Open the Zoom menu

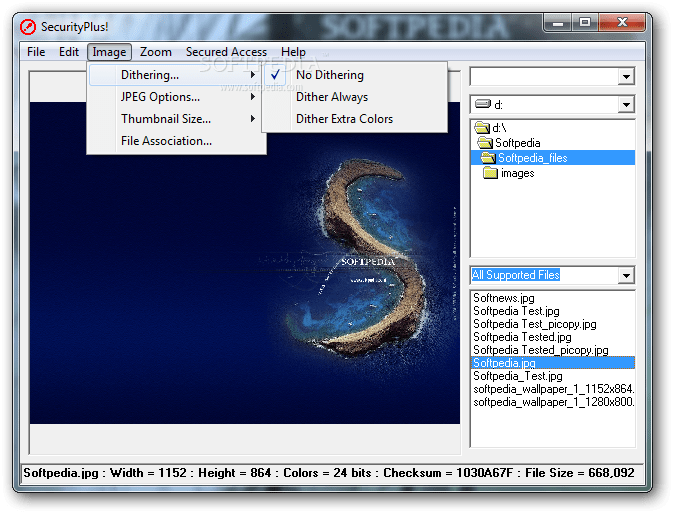click(x=155, y=52)
